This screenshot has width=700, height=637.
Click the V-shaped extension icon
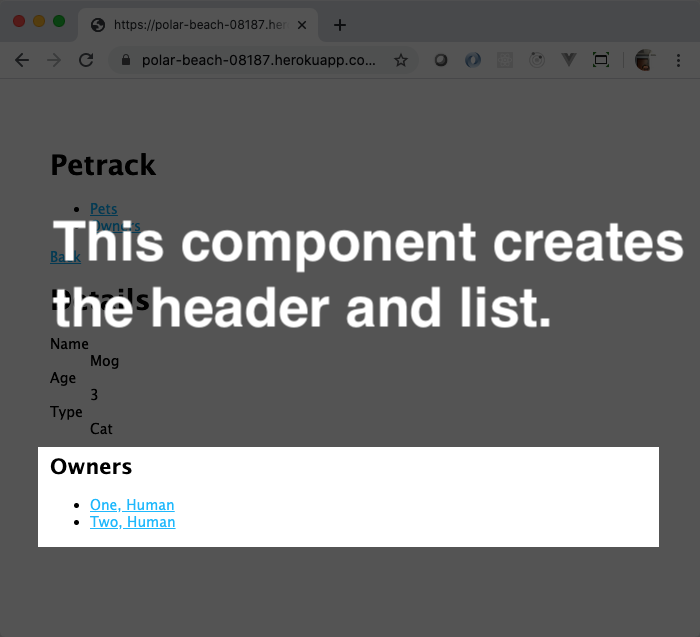click(569, 60)
